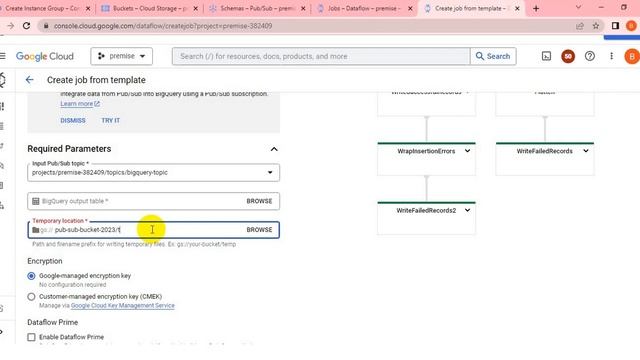Expand the WriteFailedRecords2 node

[467, 211]
